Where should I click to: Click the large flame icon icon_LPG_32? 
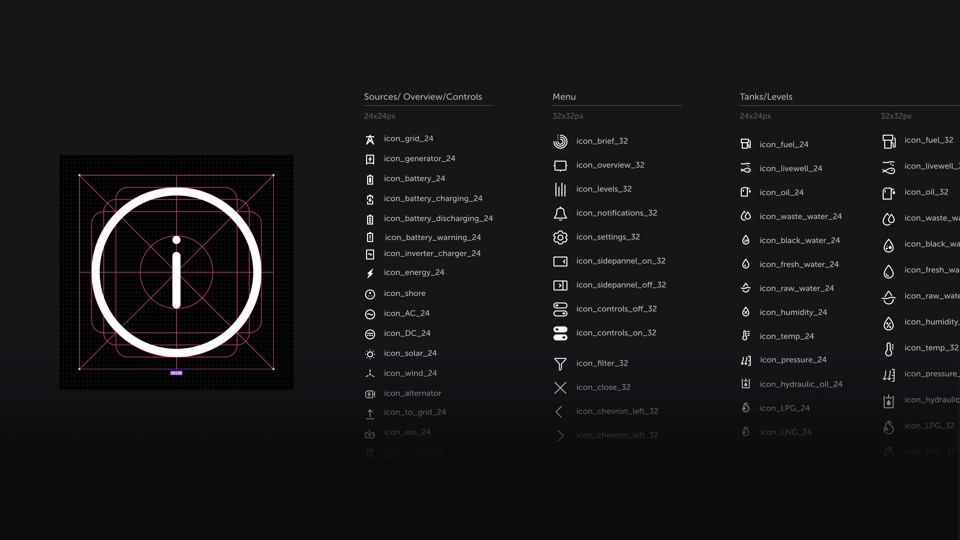click(889, 427)
